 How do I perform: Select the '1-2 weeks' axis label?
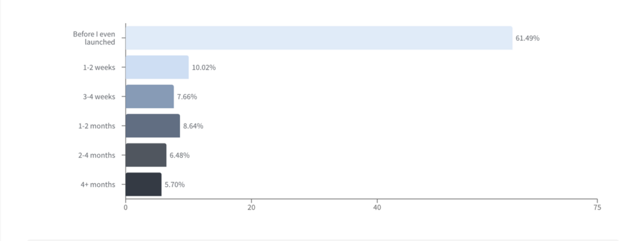[x=99, y=67]
